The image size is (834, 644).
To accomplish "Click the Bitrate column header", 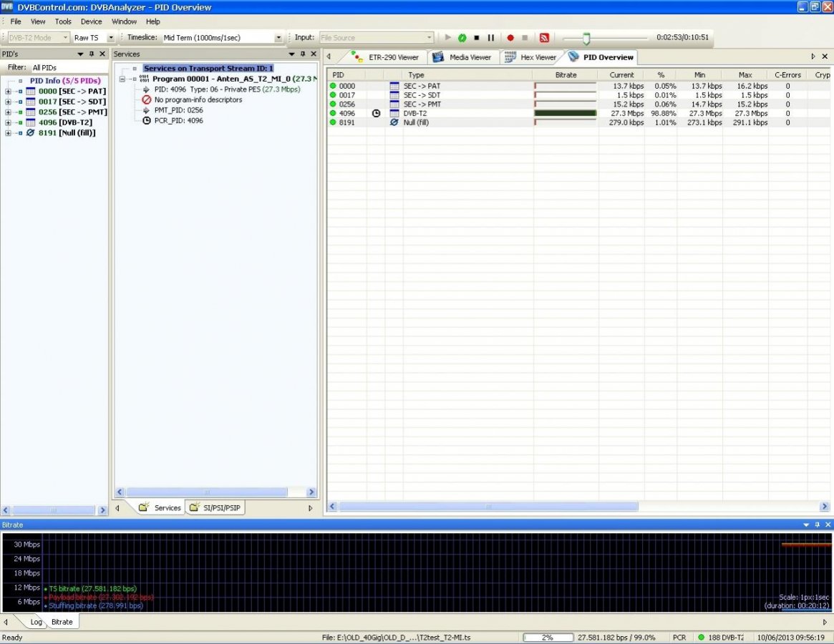I will (566, 74).
